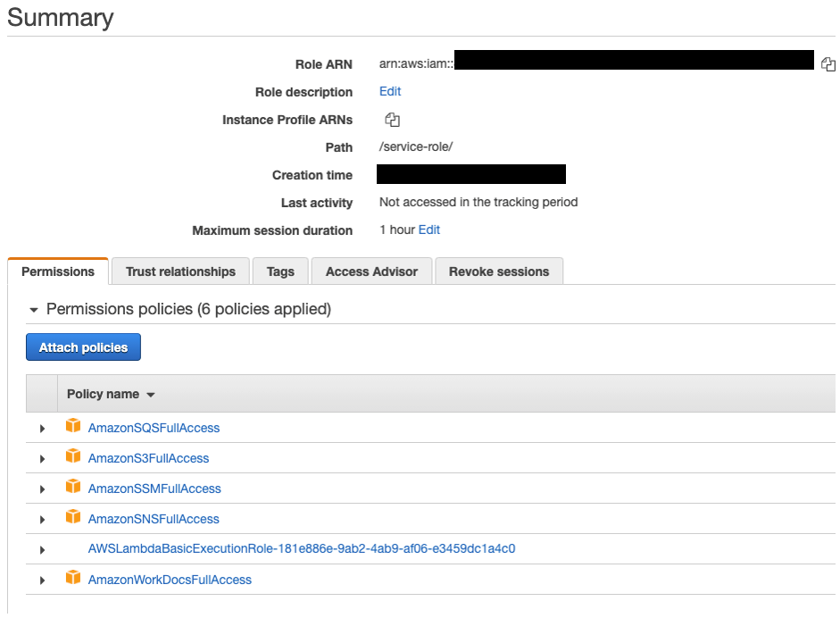Click the Summary page heading

[61, 18]
